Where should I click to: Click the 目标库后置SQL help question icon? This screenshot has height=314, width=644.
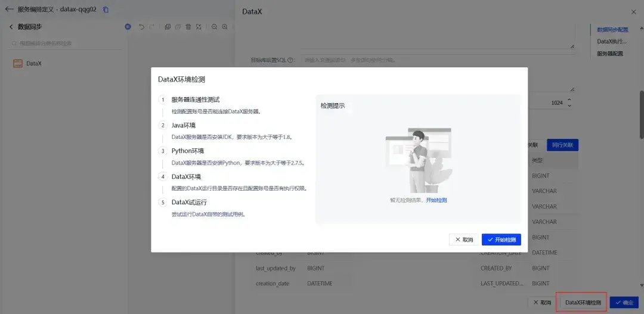[x=290, y=60]
